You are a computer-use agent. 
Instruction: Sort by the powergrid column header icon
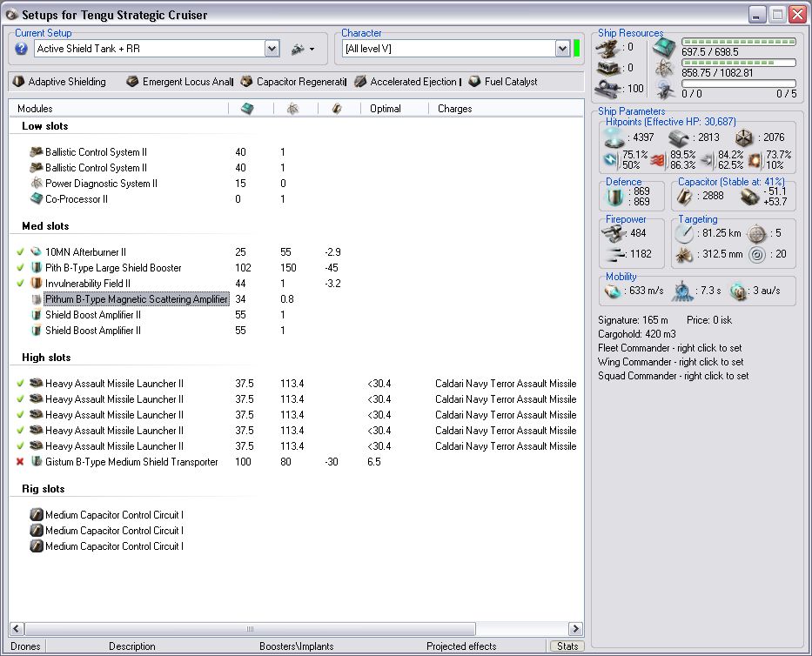pos(293,109)
